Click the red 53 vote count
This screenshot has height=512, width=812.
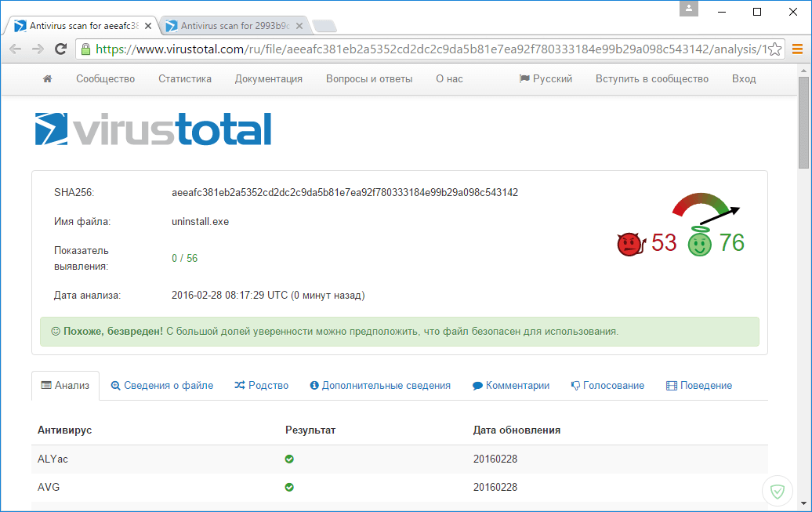pos(664,243)
